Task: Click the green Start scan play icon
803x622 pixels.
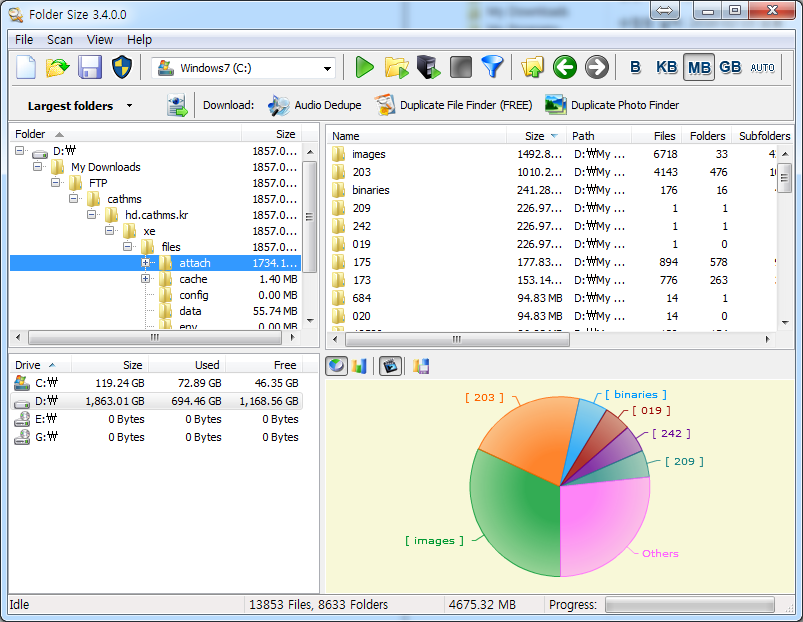Action: click(365, 68)
